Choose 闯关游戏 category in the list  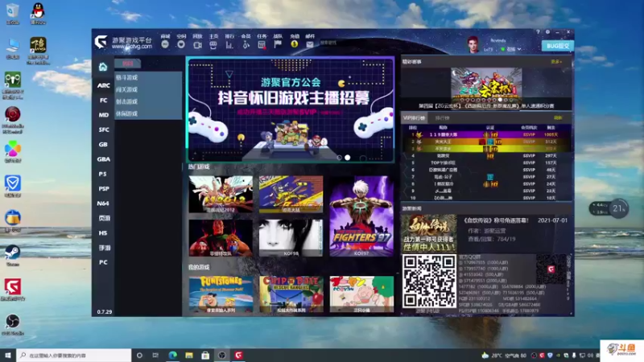[148, 89]
